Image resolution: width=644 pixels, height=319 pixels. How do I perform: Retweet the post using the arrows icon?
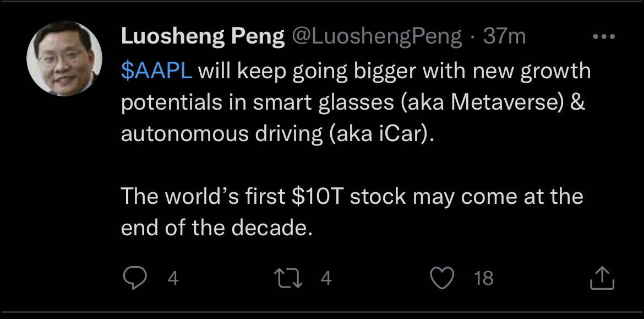point(292,278)
